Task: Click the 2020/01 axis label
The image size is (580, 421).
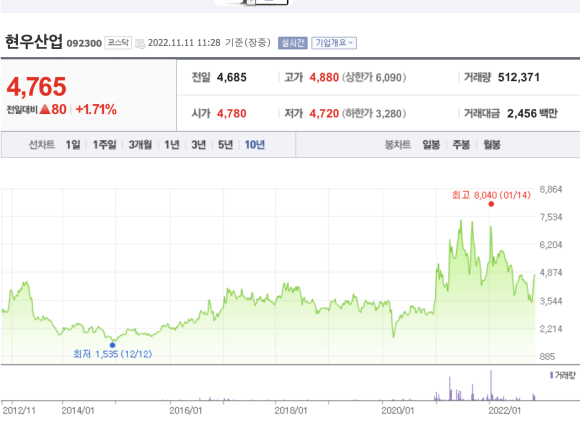Action: coord(398,411)
